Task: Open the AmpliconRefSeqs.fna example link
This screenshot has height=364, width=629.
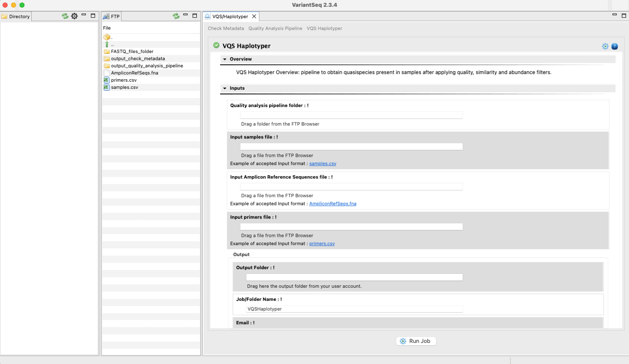Action: (x=333, y=204)
